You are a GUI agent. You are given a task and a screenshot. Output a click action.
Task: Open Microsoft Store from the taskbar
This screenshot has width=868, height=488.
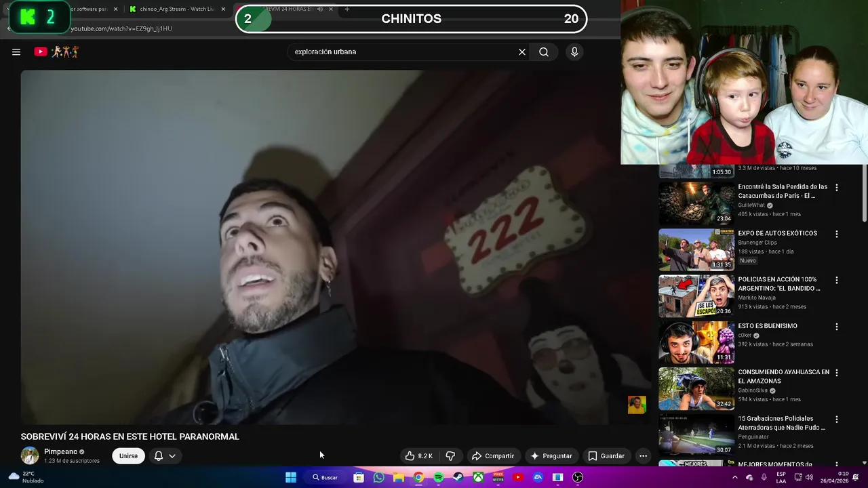pos(359,477)
